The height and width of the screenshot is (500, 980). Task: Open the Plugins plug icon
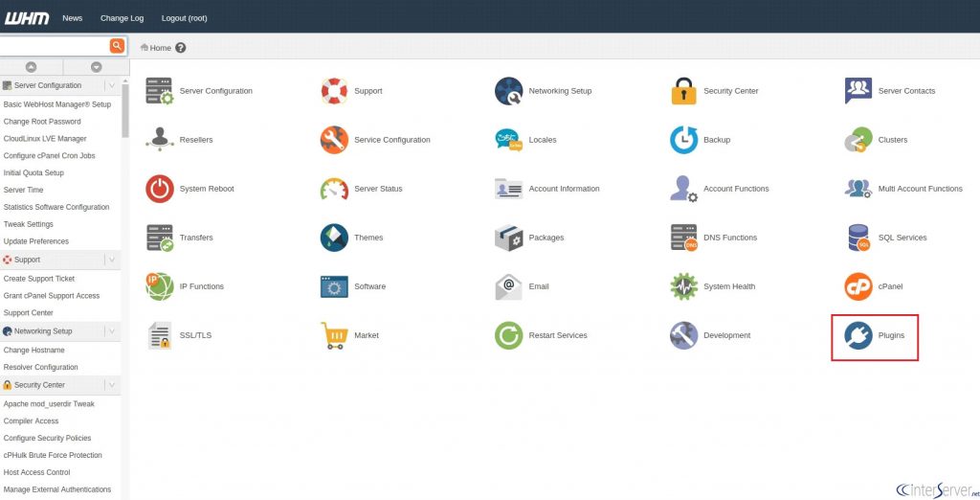point(858,335)
